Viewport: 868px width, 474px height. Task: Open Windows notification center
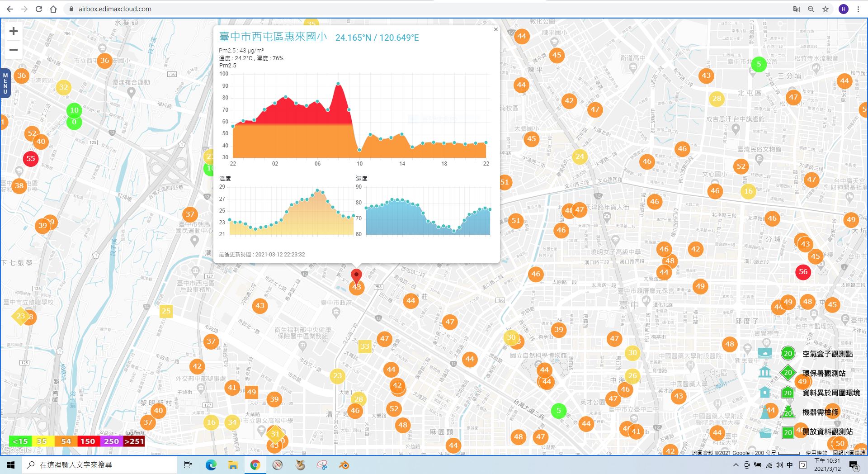854,465
